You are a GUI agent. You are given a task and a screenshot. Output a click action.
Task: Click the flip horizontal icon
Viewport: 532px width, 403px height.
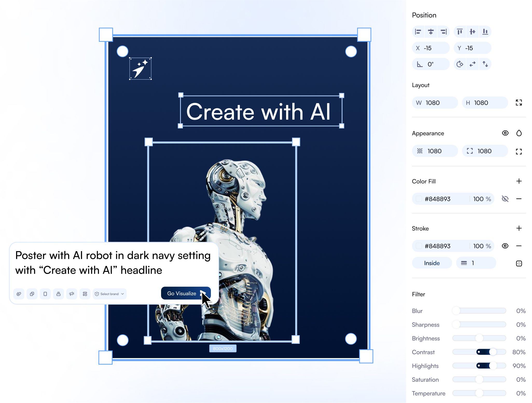[472, 64]
